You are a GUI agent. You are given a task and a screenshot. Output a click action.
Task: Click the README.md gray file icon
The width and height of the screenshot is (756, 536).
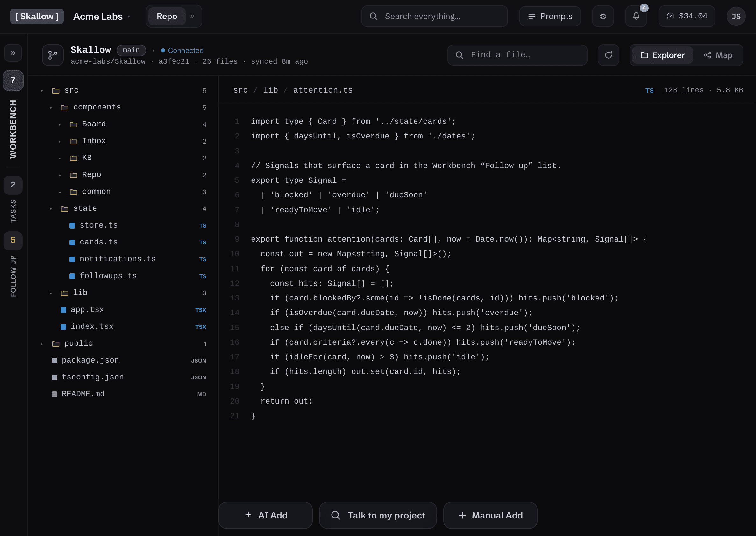54,394
